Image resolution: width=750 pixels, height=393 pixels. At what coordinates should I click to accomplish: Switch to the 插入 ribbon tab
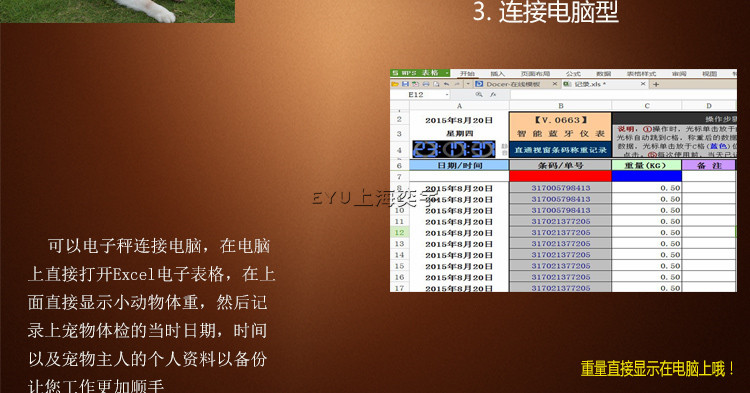[497, 74]
